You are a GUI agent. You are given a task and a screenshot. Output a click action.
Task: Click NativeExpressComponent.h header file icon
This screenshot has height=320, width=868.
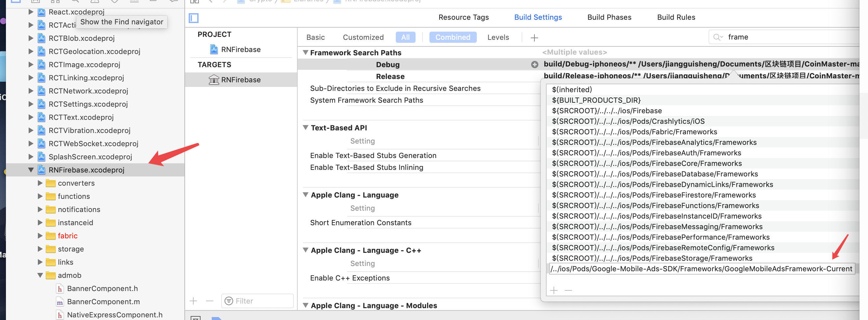60,315
